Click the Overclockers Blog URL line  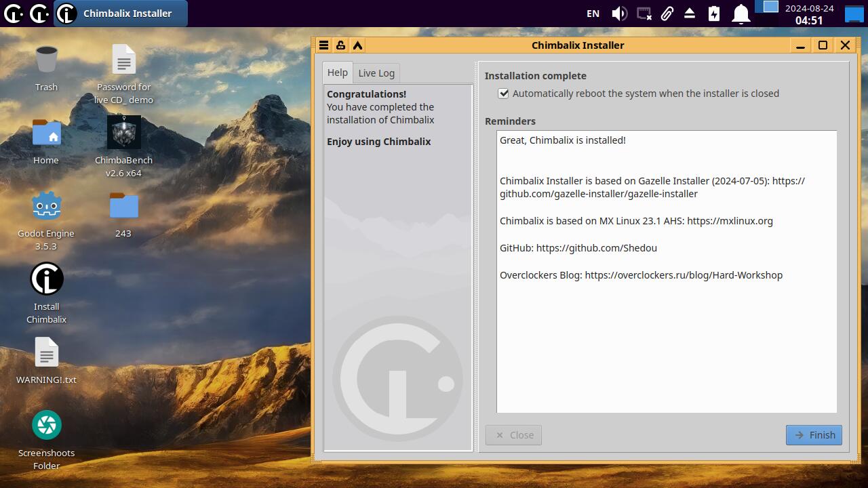pos(641,275)
